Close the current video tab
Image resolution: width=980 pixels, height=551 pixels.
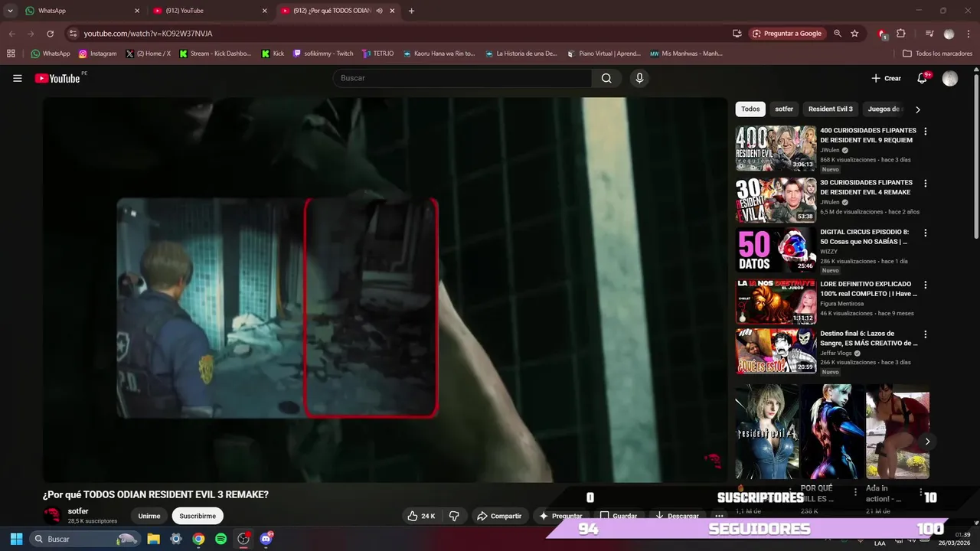pos(393,11)
